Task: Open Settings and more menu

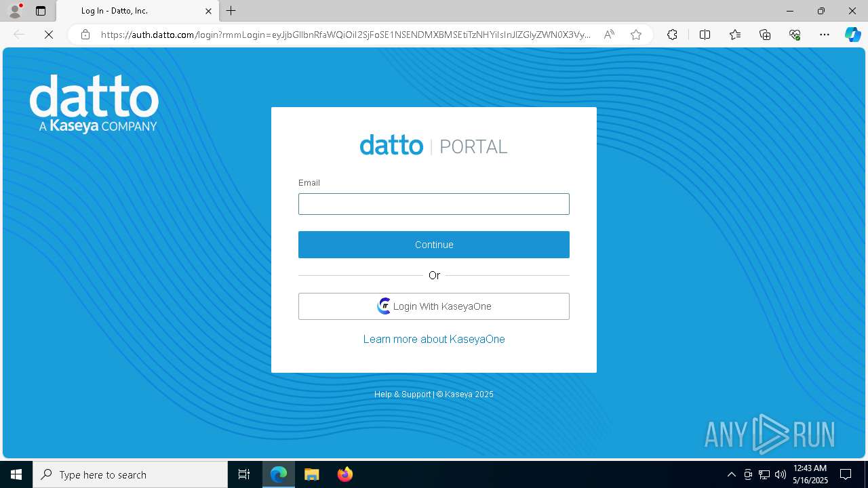Action: (x=825, y=35)
